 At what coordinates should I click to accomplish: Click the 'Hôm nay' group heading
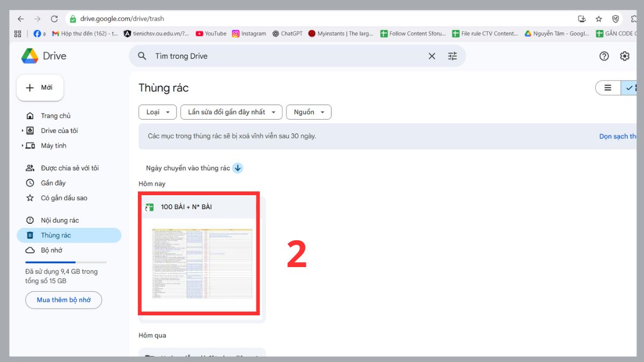152,184
